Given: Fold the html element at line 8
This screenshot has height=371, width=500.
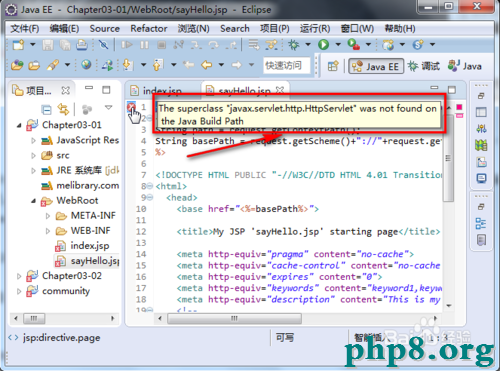Looking at the screenshot, I should point(150,186).
